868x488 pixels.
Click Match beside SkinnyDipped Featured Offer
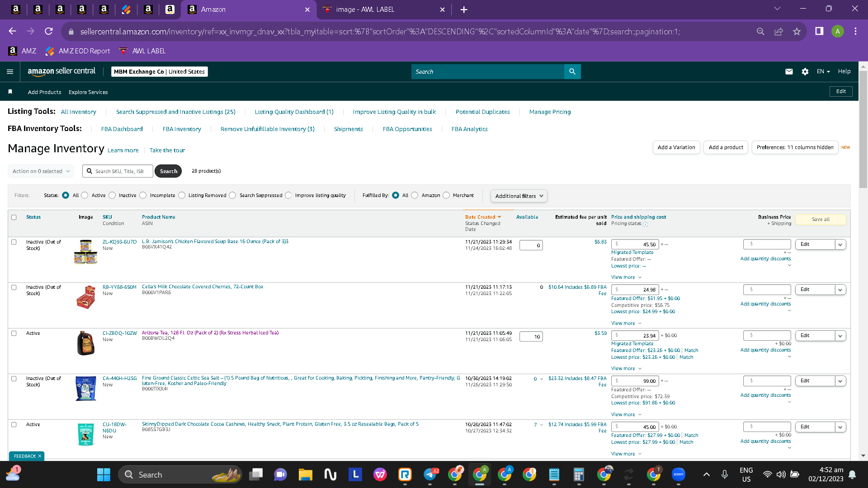tap(691, 436)
